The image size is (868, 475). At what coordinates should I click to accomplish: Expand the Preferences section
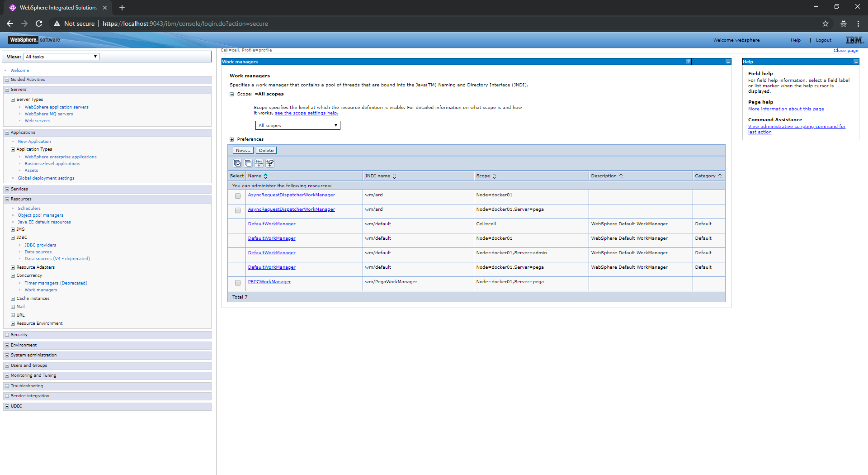[x=231, y=139]
